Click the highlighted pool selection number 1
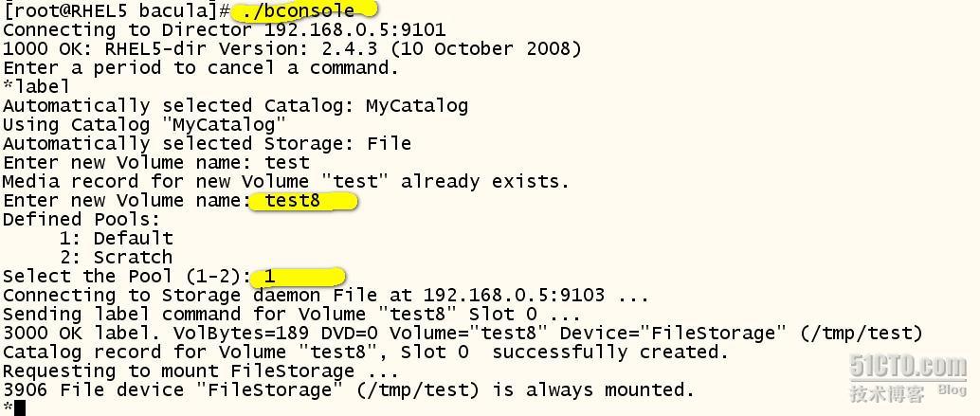The height and width of the screenshot is (416, 980). pyautogui.click(x=271, y=276)
